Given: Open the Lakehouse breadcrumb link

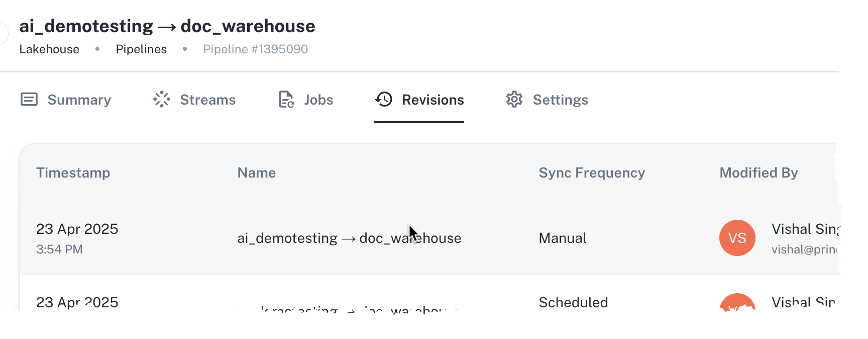Looking at the screenshot, I should click(49, 49).
